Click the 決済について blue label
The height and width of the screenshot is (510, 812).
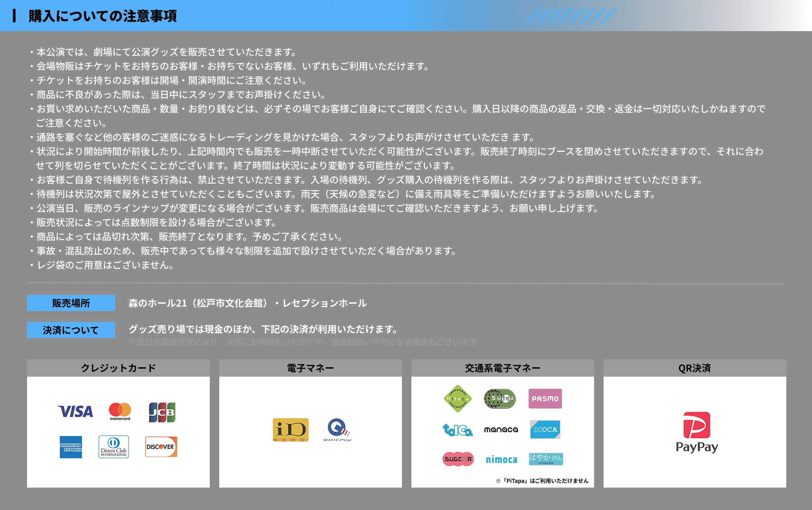pyautogui.click(x=71, y=330)
